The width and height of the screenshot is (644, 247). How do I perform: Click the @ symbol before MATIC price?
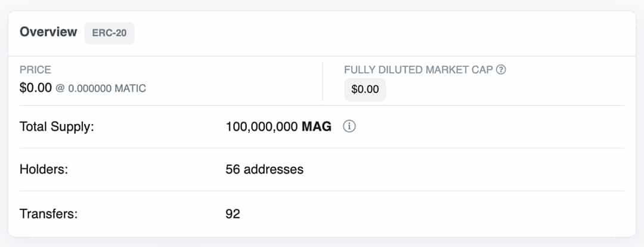coord(60,89)
